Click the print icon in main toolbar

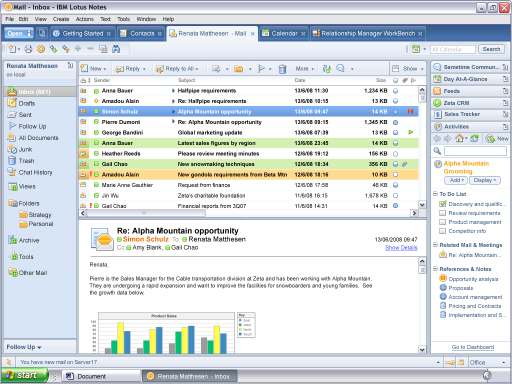[x=28, y=49]
